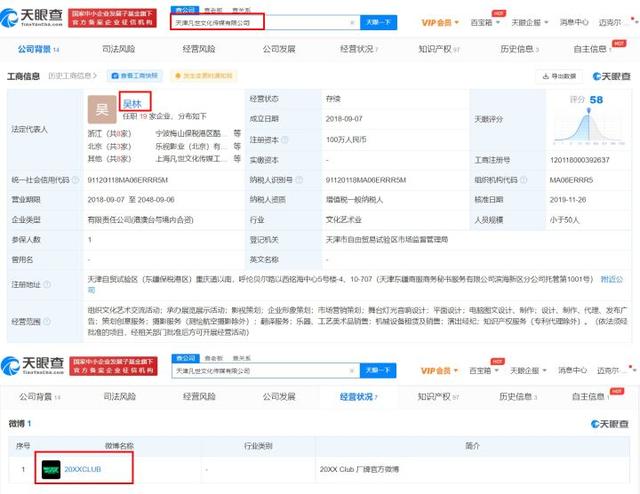Open the help icon beside 纳税人识别号
Viewport: 640px width, 494px height.
click(299, 180)
